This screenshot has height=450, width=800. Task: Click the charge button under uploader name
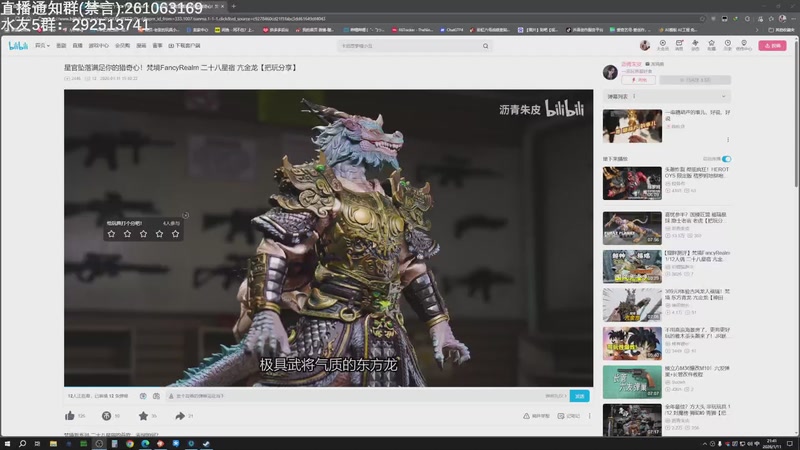pos(638,80)
